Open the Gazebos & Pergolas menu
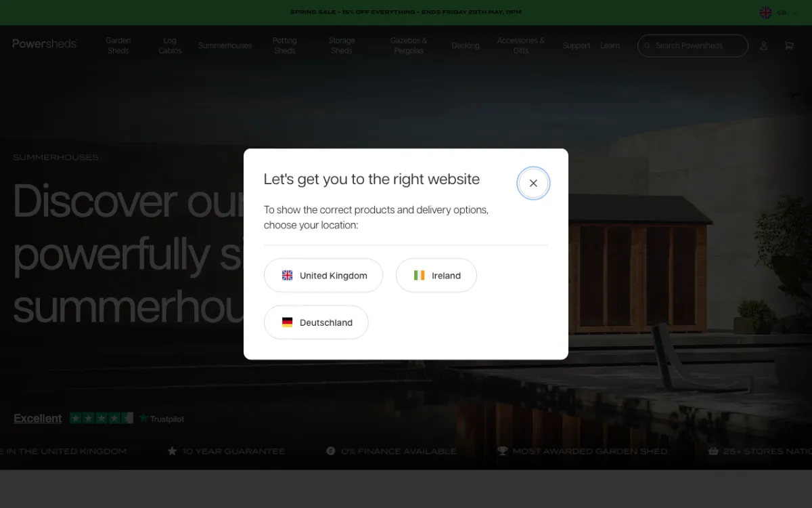The image size is (812, 508). (x=409, y=45)
